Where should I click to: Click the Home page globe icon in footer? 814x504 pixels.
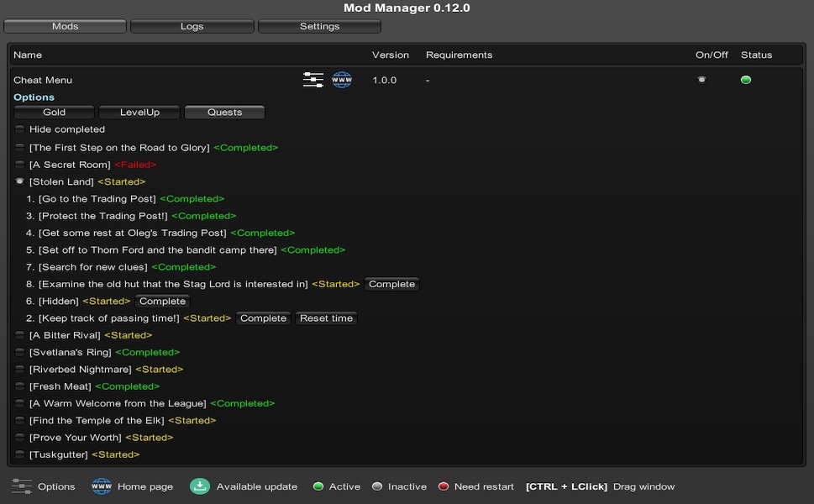(102, 486)
